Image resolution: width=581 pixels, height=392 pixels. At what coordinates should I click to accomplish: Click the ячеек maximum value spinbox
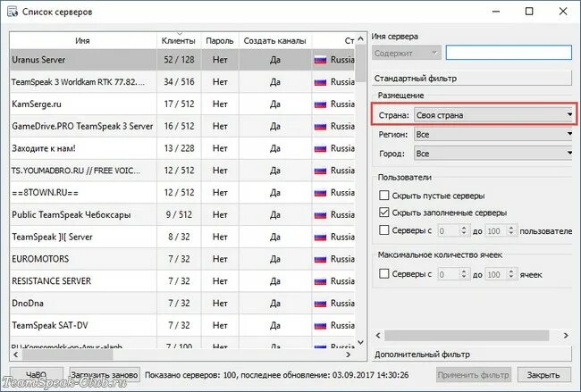point(501,274)
